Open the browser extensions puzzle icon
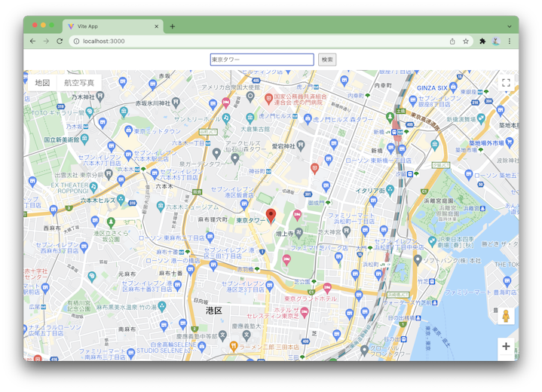Image resolution: width=542 pixels, height=392 pixels. click(482, 41)
